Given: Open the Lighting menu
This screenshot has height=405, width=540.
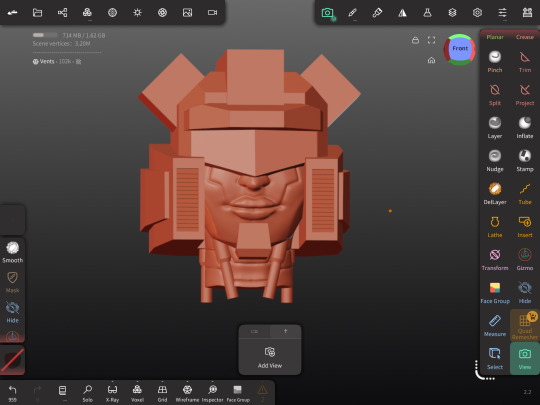Looking at the screenshot, I should tap(137, 13).
